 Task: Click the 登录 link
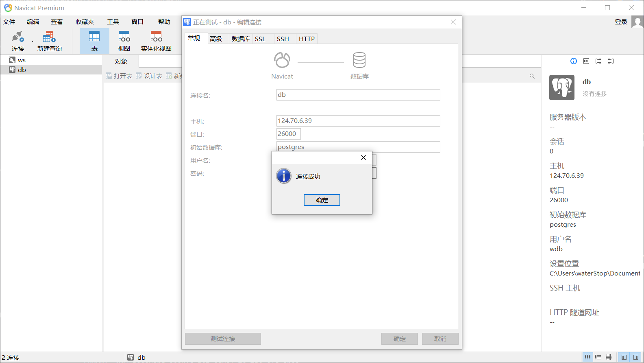(621, 22)
